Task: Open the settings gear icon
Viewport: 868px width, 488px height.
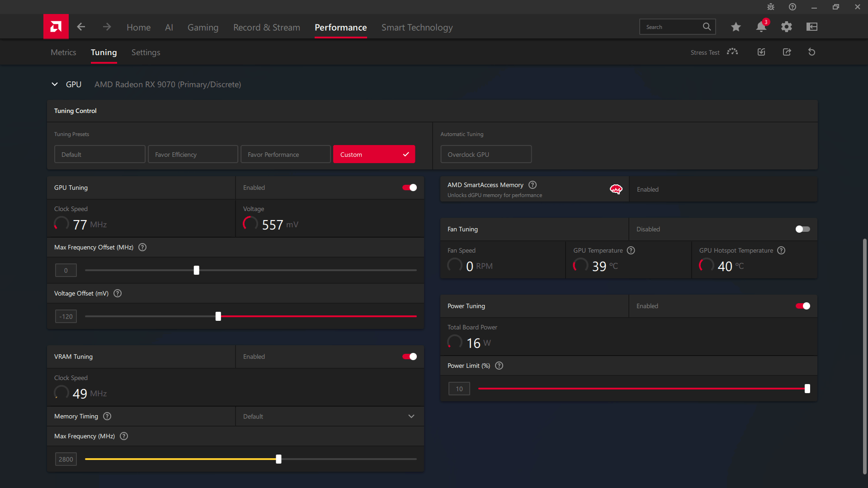Action: coord(786,27)
